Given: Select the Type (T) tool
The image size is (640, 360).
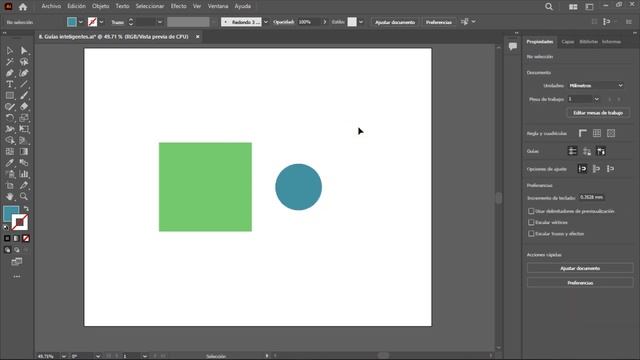Looking at the screenshot, I should 10,84.
